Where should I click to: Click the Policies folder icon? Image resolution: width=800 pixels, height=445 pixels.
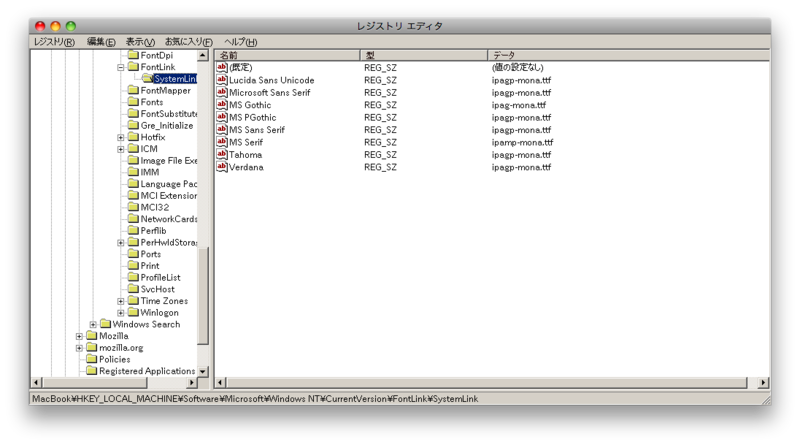pyautogui.click(x=92, y=359)
